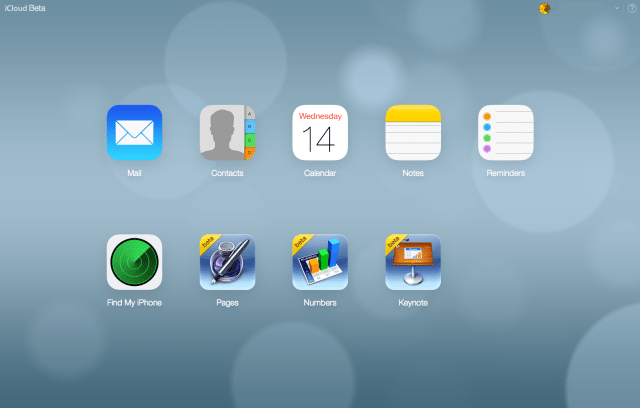
Task: Click the Mail text label
Action: [x=134, y=173]
